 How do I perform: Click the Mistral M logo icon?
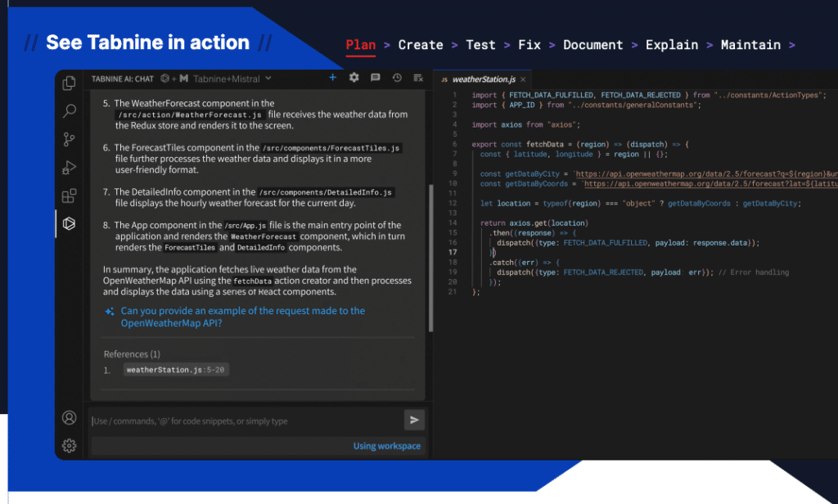point(184,79)
